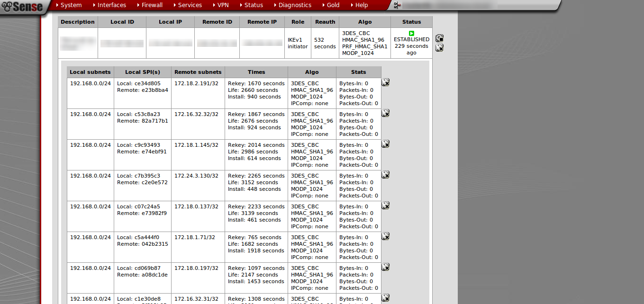Select the SPI cell with Local c53c8a23

click(143, 124)
